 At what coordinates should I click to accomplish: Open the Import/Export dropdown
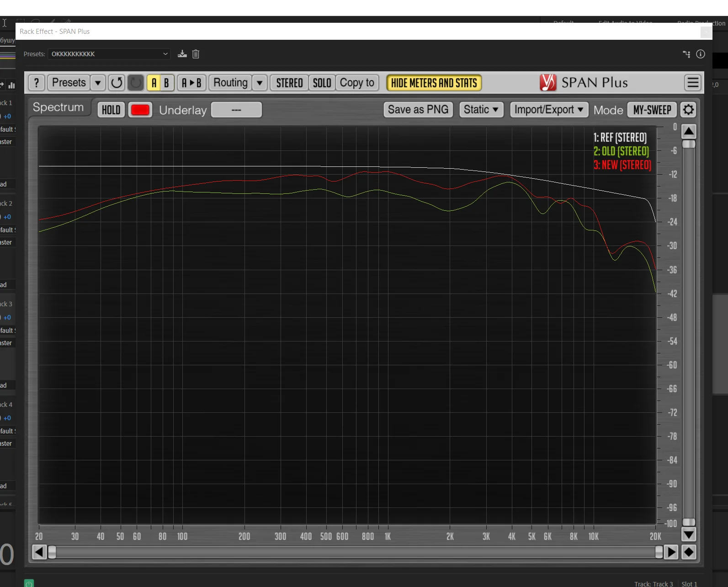click(549, 110)
